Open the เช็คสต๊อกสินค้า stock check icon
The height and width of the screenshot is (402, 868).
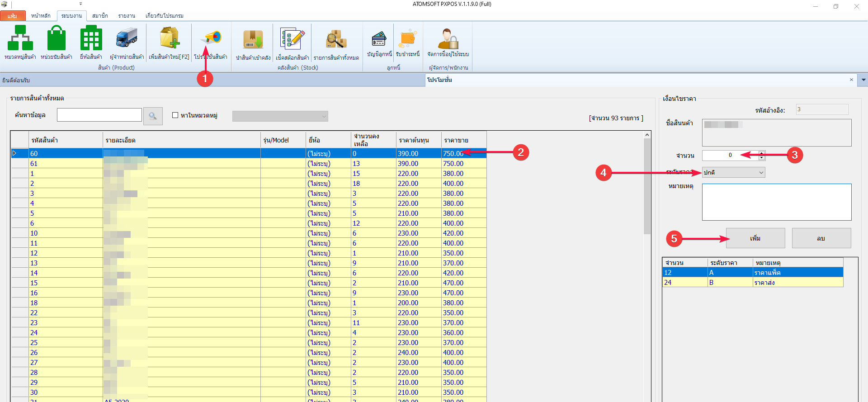(x=292, y=43)
